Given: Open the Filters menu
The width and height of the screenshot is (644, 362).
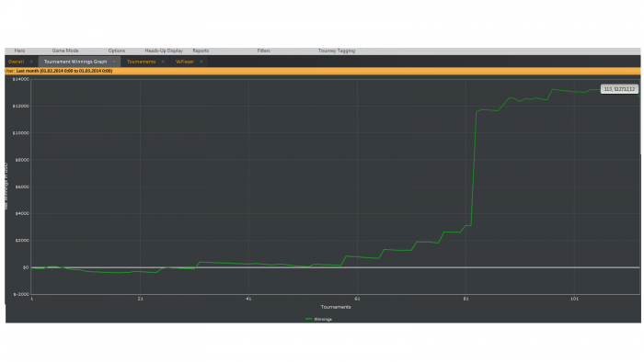Looking at the screenshot, I should click(264, 51).
